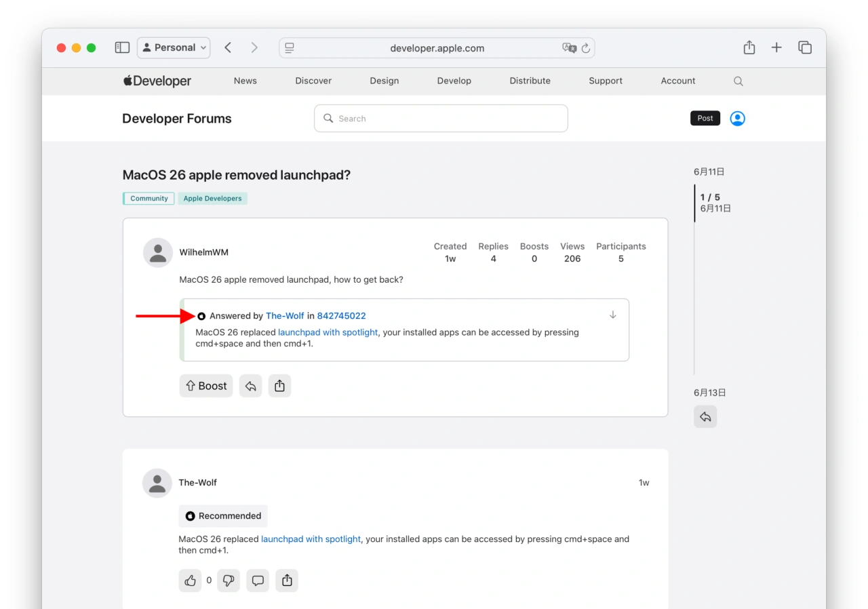This screenshot has height=609, width=868.
Task: Open a new tab
Action: pyautogui.click(x=776, y=47)
